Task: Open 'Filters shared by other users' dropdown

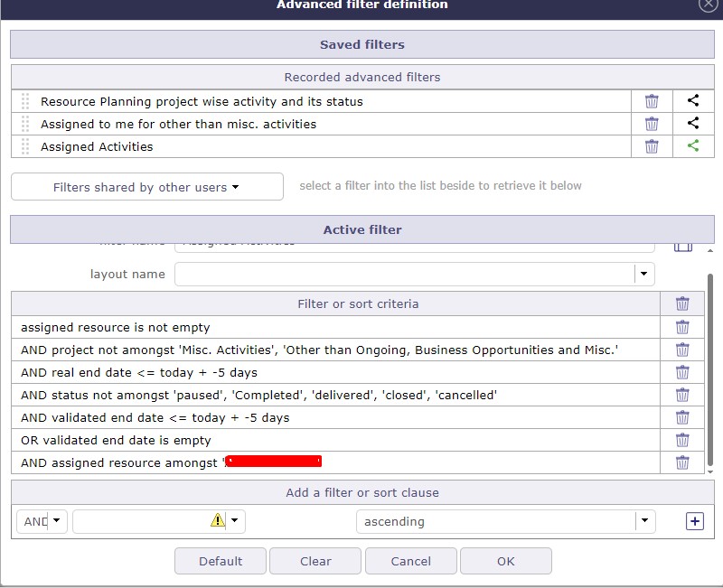Action: pyautogui.click(x=147, y=187)
